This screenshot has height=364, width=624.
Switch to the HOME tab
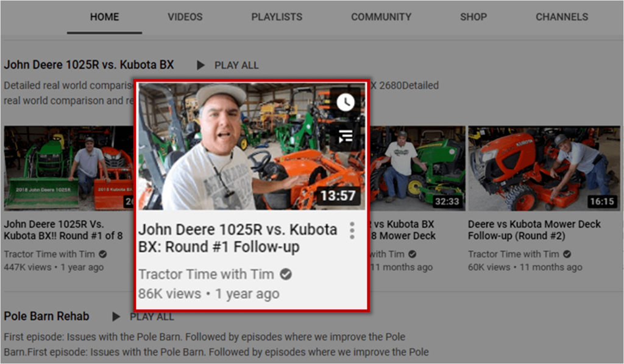pyautogui.click(x=104, y=17)
